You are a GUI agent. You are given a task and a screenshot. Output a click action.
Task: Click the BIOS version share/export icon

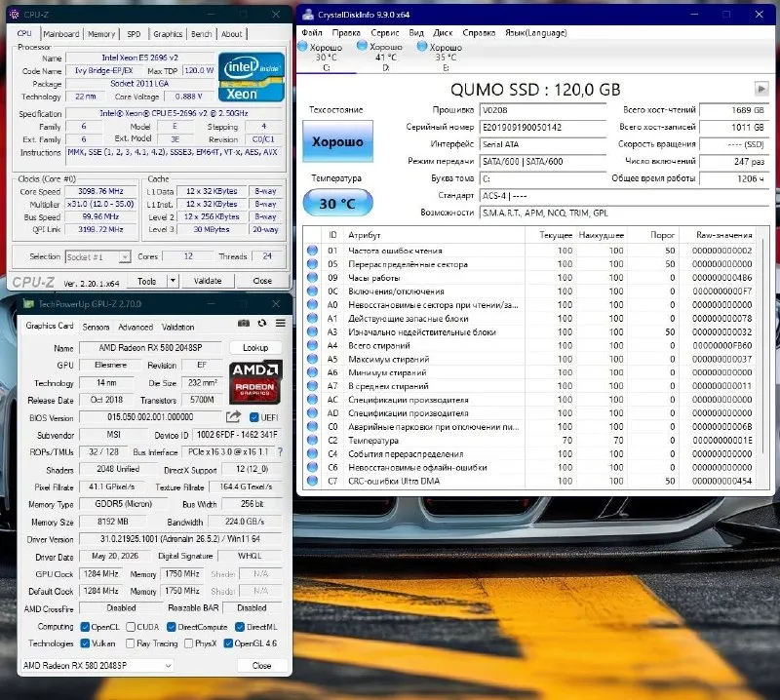coord(233,417)
